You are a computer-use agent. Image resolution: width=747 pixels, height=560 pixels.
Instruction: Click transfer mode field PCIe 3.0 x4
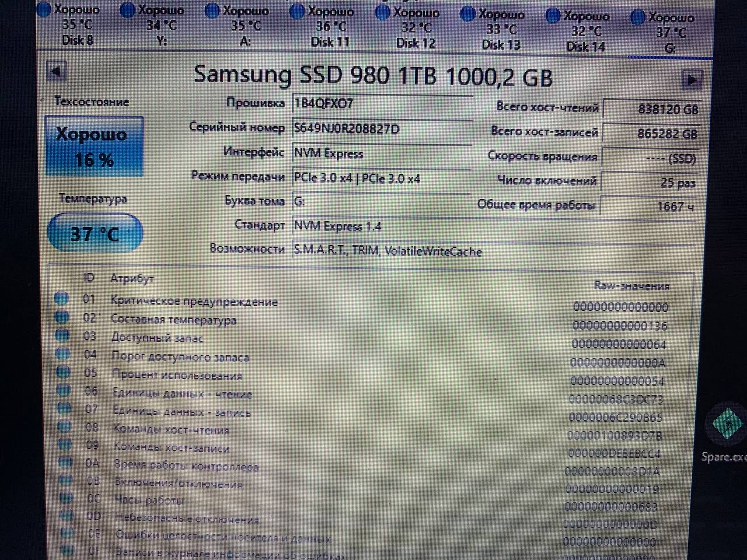point(382,178)
